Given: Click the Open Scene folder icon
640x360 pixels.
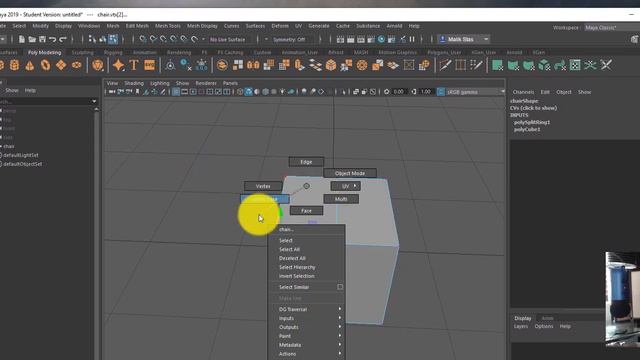Looking at the screenshot, I should click(32, 39).
